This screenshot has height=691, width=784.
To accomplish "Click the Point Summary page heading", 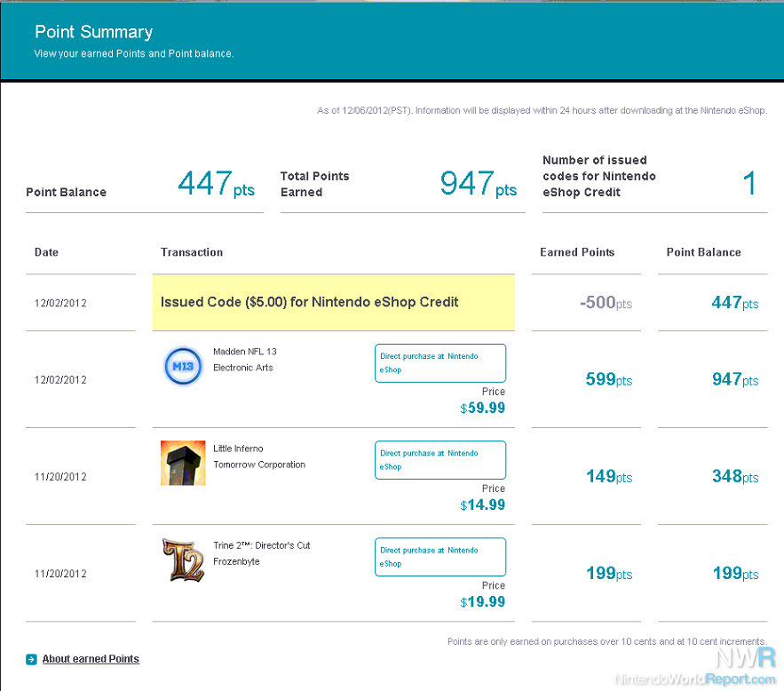I will click(x=93, y=32).
